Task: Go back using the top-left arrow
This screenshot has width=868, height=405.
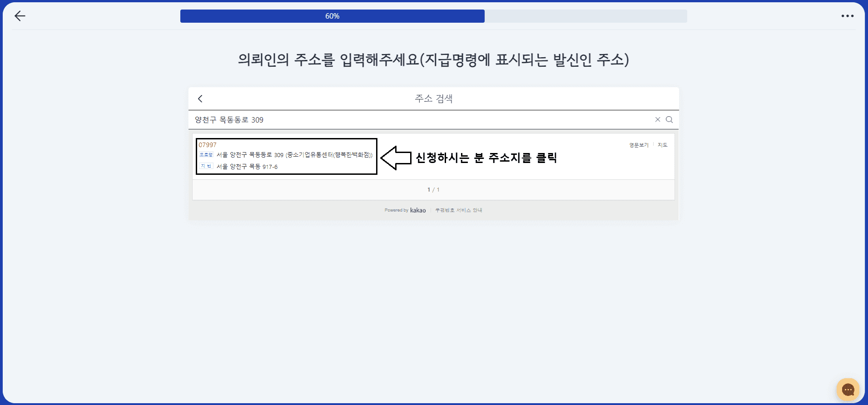Action: [20, 16]
